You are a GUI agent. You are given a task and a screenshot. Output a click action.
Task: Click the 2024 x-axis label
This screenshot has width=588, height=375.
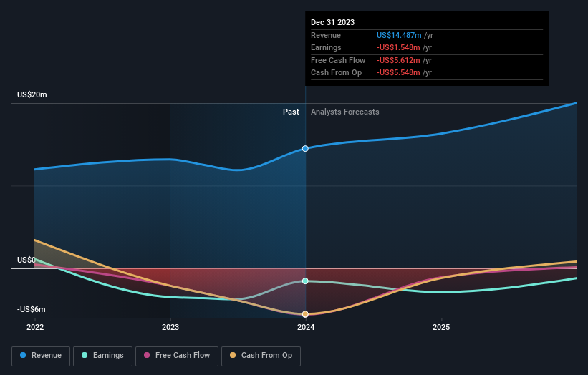(306, 328)
